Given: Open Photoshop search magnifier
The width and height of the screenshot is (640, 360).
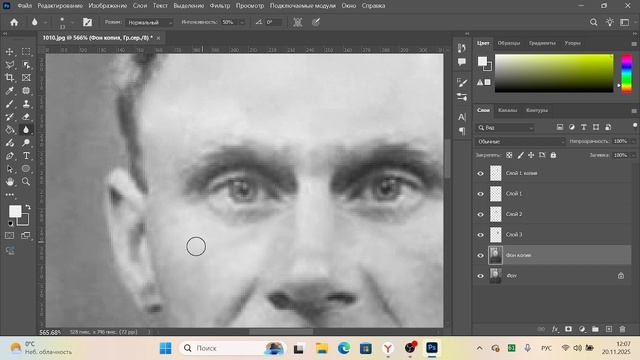Looking at the screenshot, I should (593, 22).
